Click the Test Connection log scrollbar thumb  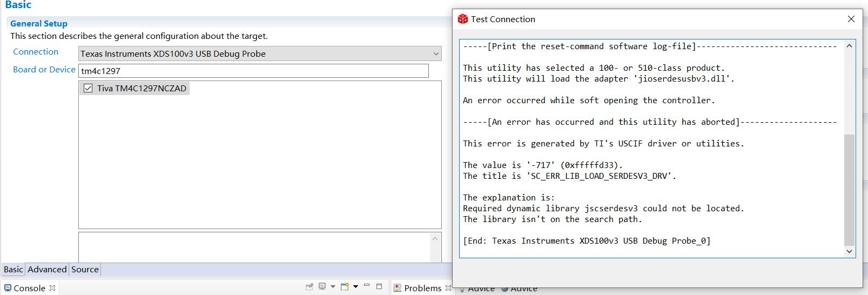[x=849, y=190]
